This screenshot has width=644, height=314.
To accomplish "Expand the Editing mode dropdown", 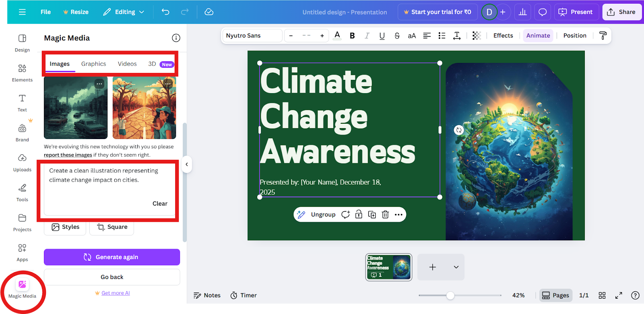I will [x=124, y=12].
